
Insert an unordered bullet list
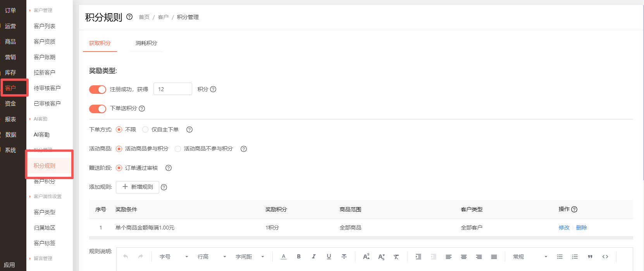pos(560,257)
